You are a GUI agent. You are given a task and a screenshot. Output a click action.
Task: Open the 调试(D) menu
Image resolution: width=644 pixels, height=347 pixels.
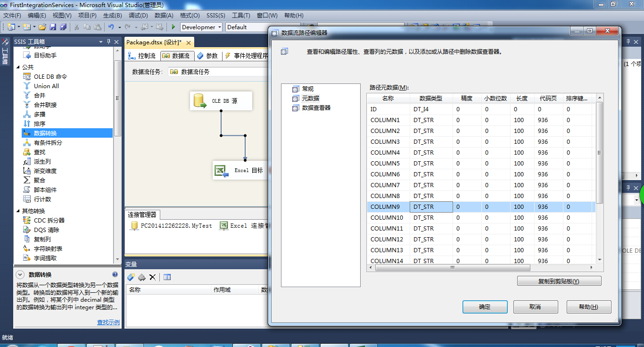coord(138,16)
